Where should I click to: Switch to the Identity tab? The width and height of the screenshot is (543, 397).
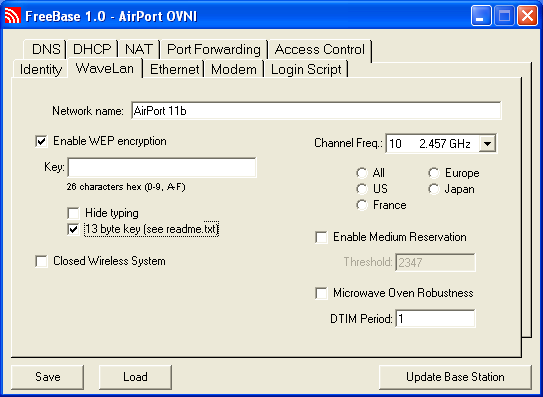point(41,69)
